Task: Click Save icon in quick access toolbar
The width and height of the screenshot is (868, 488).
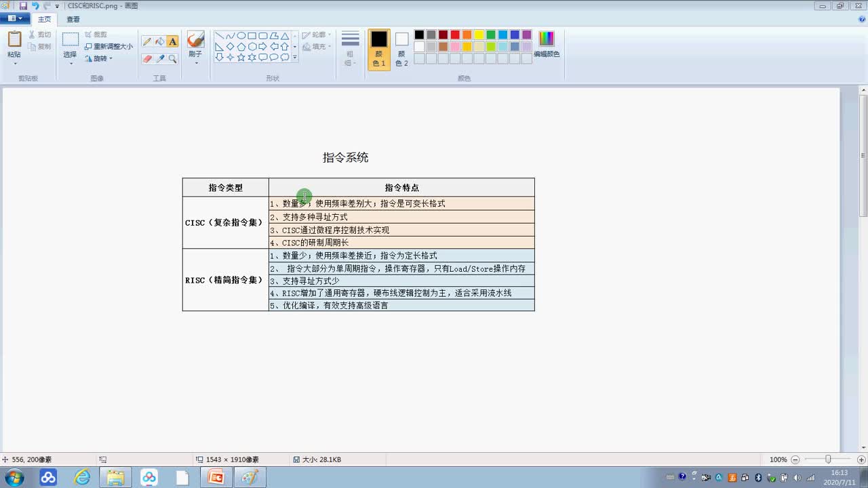Action: click(23, 5)
